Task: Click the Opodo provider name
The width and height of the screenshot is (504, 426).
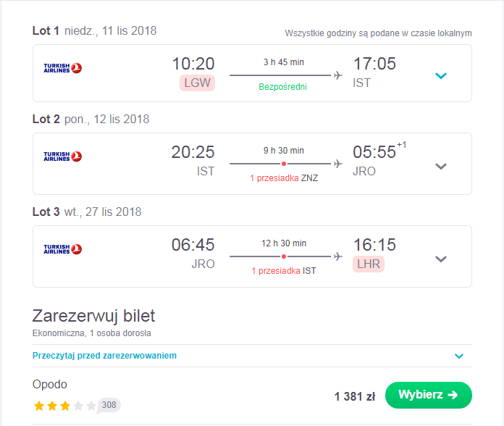Action: click(50, 385)
